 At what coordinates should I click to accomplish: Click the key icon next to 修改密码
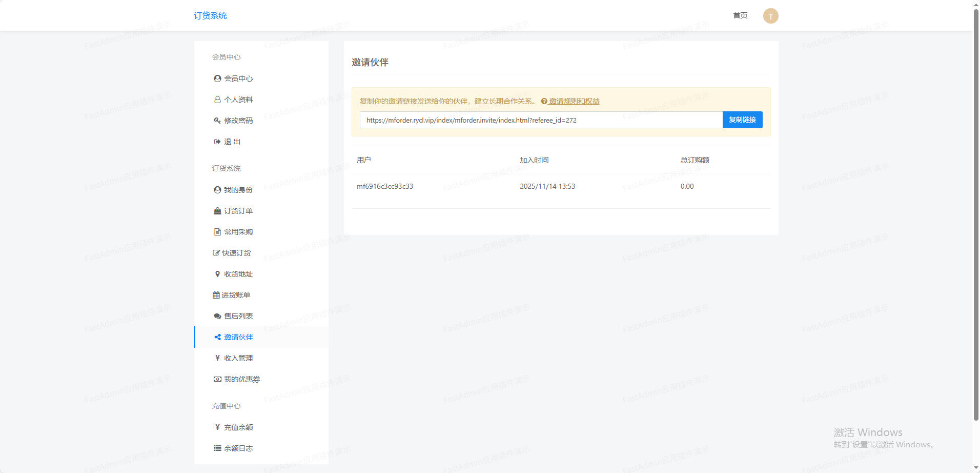(217, 121)
